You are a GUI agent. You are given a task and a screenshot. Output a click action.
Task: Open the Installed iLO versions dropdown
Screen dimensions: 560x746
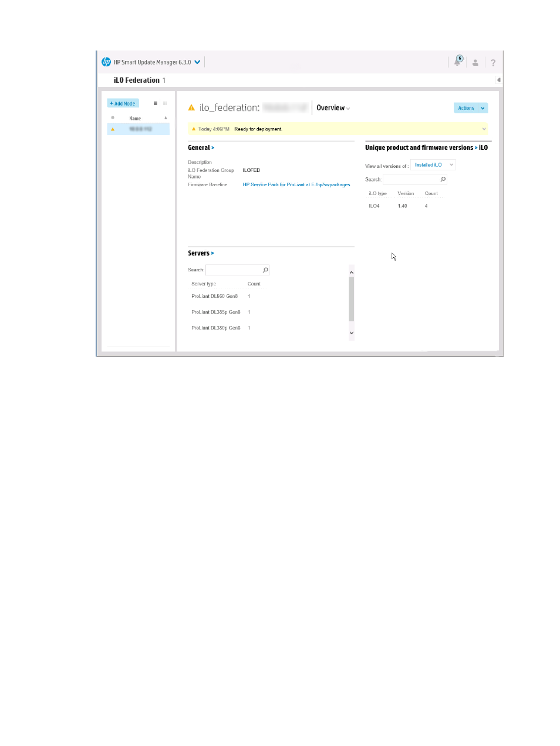433,165
